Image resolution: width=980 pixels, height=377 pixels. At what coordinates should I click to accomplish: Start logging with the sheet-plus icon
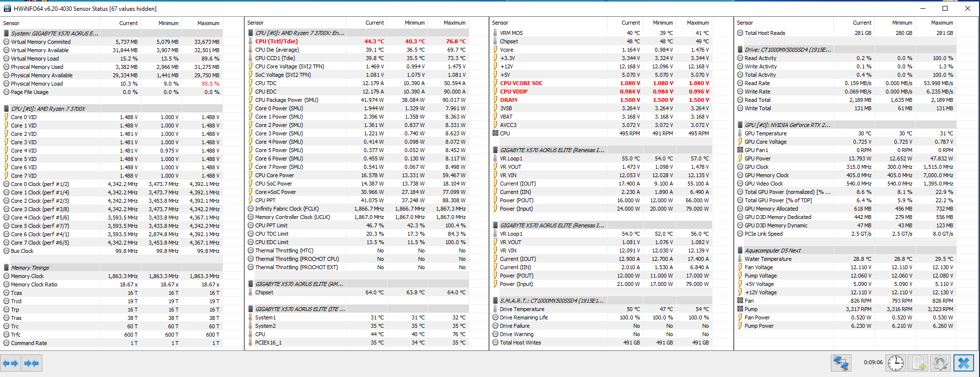(918, 363)
